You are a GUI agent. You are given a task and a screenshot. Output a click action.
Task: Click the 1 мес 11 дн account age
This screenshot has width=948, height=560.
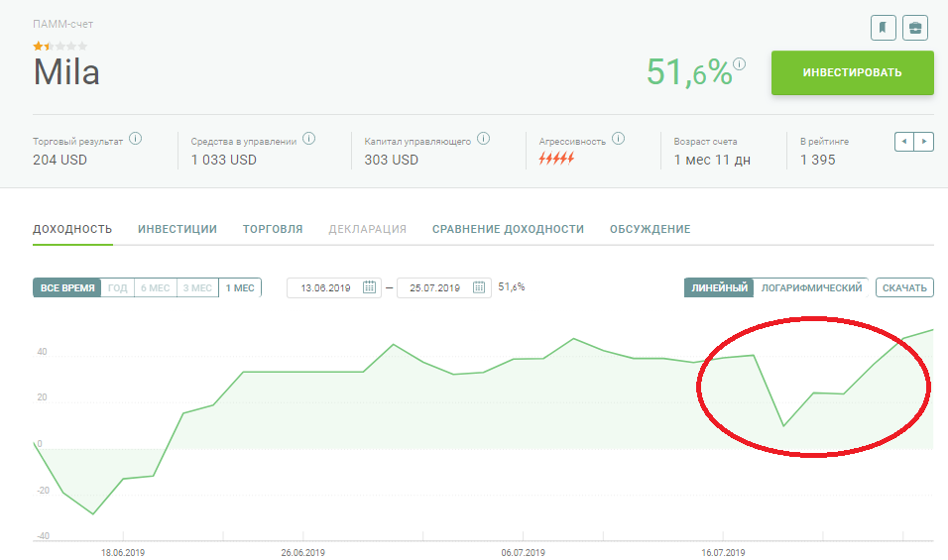[x=712, y=160]
